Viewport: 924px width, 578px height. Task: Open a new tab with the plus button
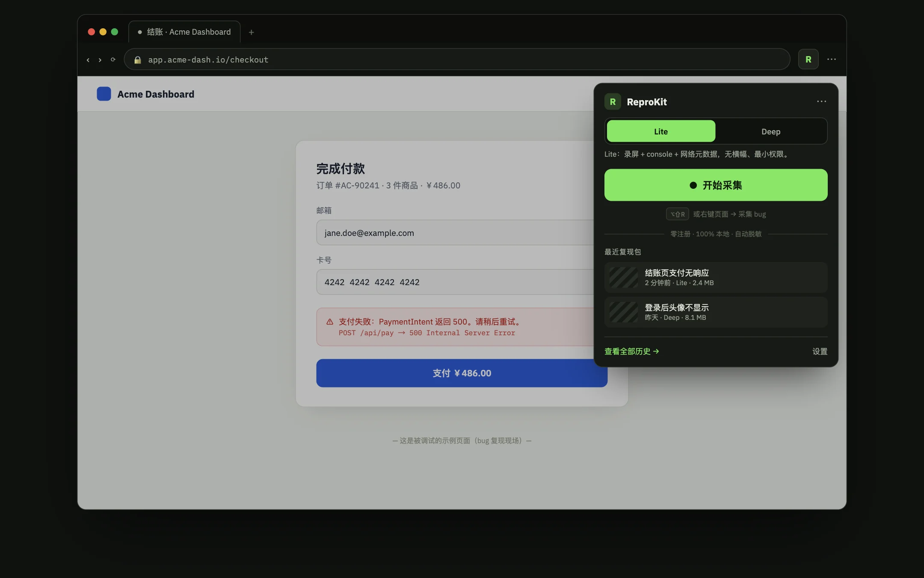click(x=251, y=32)
